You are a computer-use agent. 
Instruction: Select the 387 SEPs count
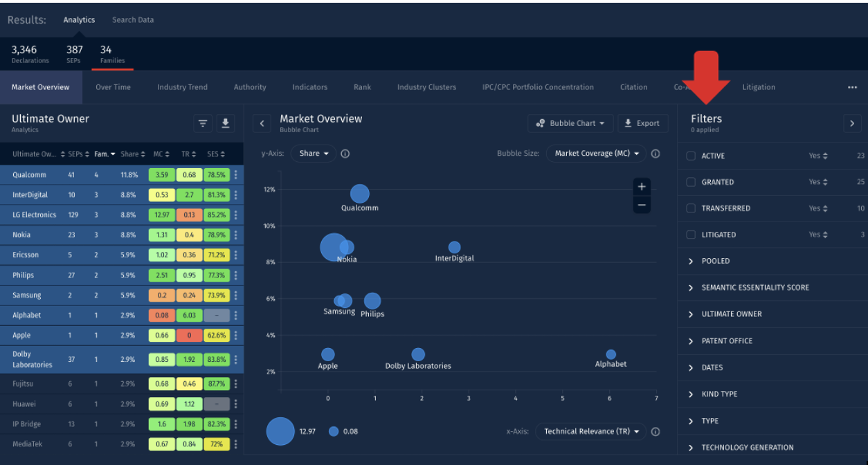coord(74,53)
